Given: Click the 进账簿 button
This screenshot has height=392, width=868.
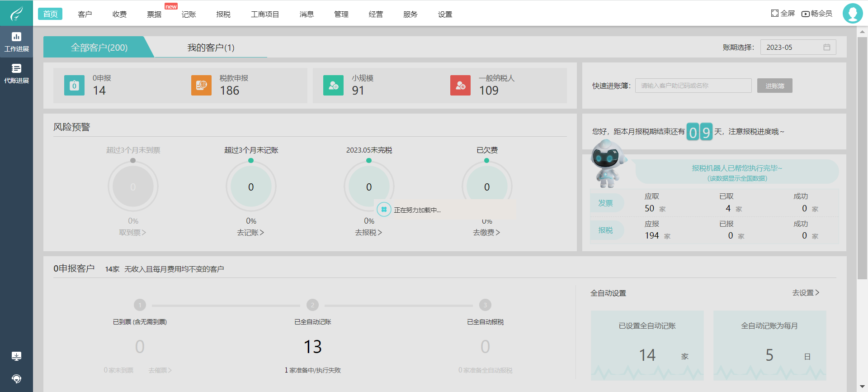Looking at the screenshot, I should pos(774,86).
